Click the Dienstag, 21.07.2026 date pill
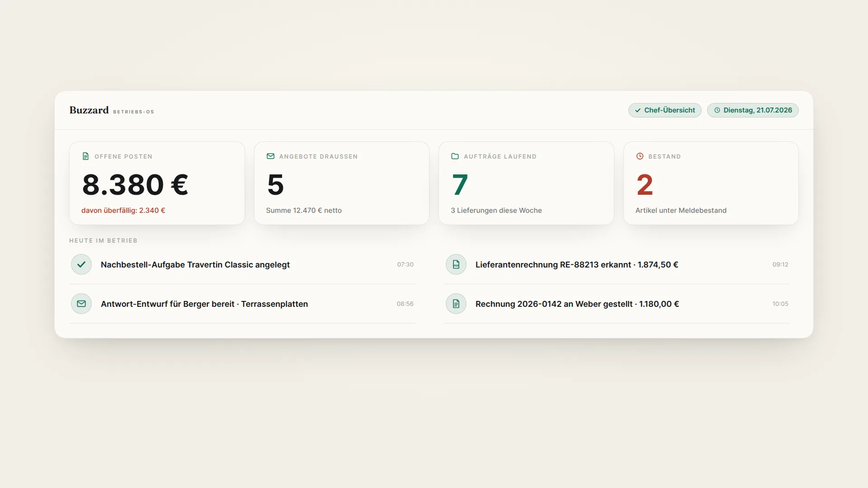The image size is (868, 488). tap(753, 110)
